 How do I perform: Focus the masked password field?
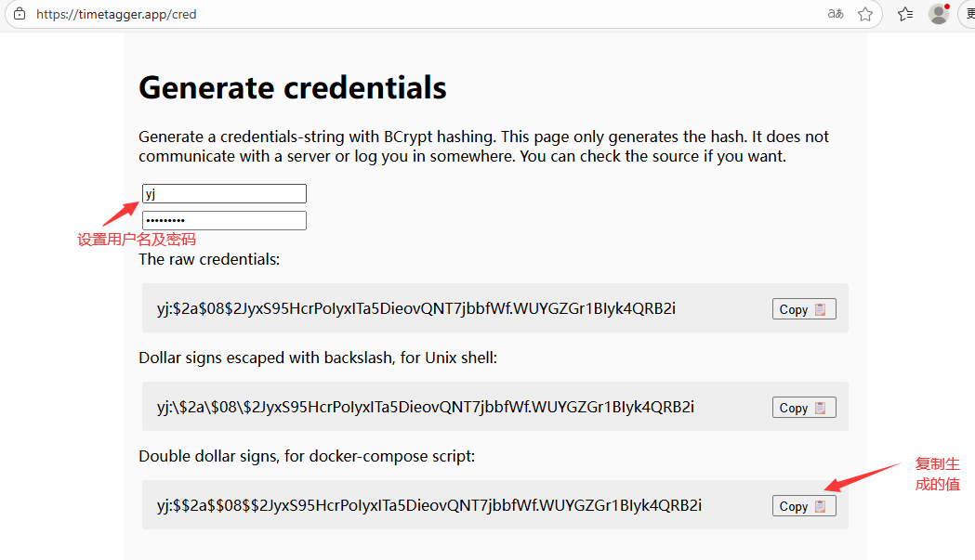point(225,220)
